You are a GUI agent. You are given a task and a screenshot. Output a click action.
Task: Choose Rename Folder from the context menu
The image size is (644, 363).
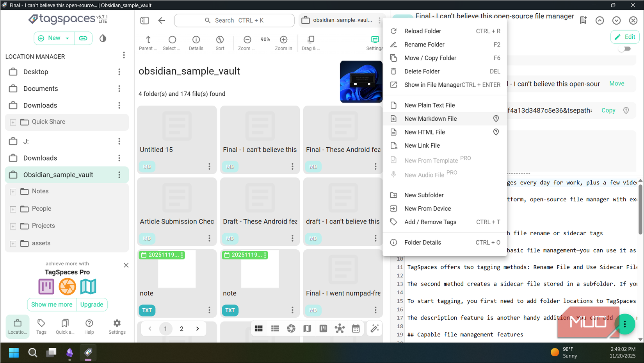(424, 45)
